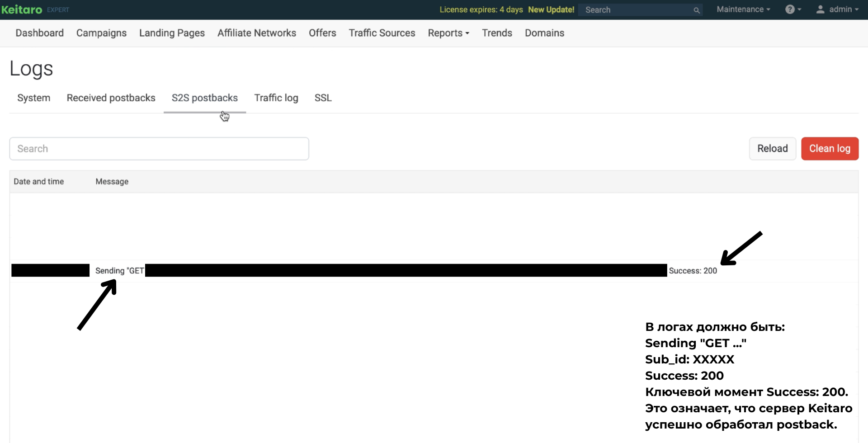The image size is (868, 443).
Task: Open the Reports dropdown menu
Action: pos(448,33)
